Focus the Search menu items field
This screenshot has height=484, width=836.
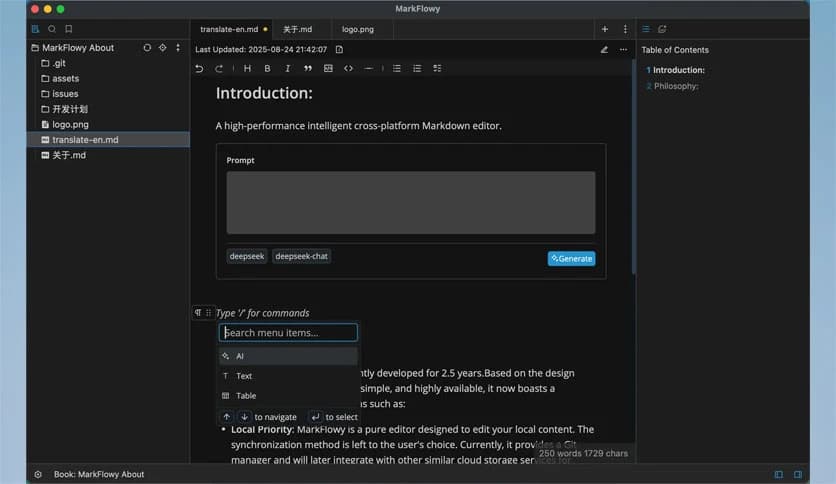(288, 333)
